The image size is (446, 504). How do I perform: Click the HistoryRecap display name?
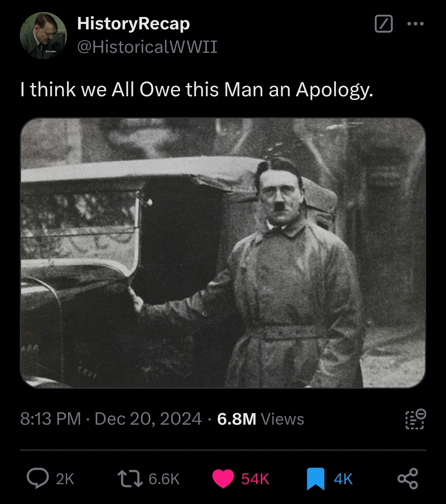coord(133,24)
